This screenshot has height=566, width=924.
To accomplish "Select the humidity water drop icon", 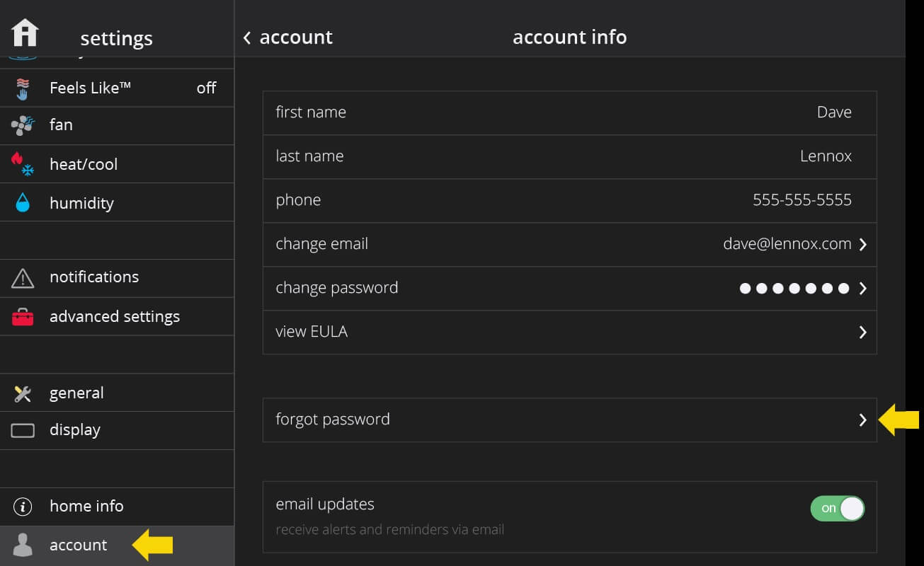I will 23,203.
